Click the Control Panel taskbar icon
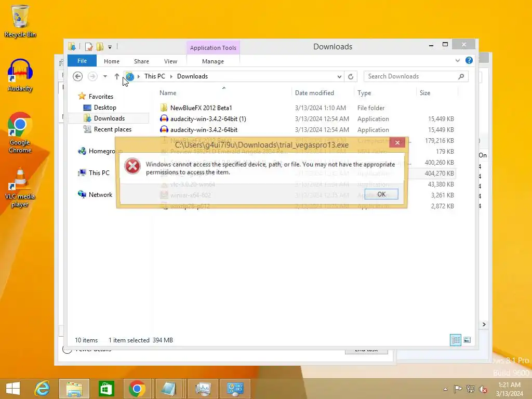The image size is (532, 399). [235, 389]
